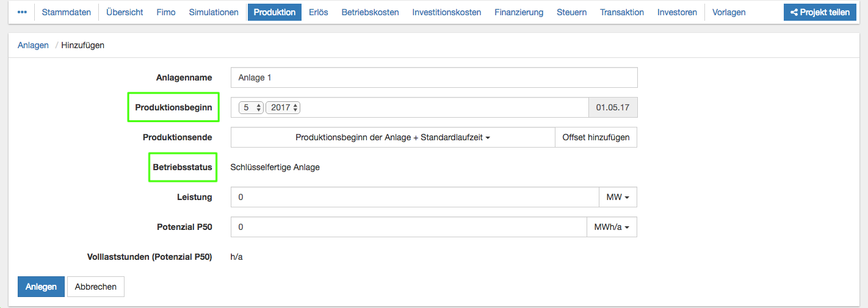Open the Simulationen tab
The height and width of the screenshot is (308, 868).
(x=214, y=12)
